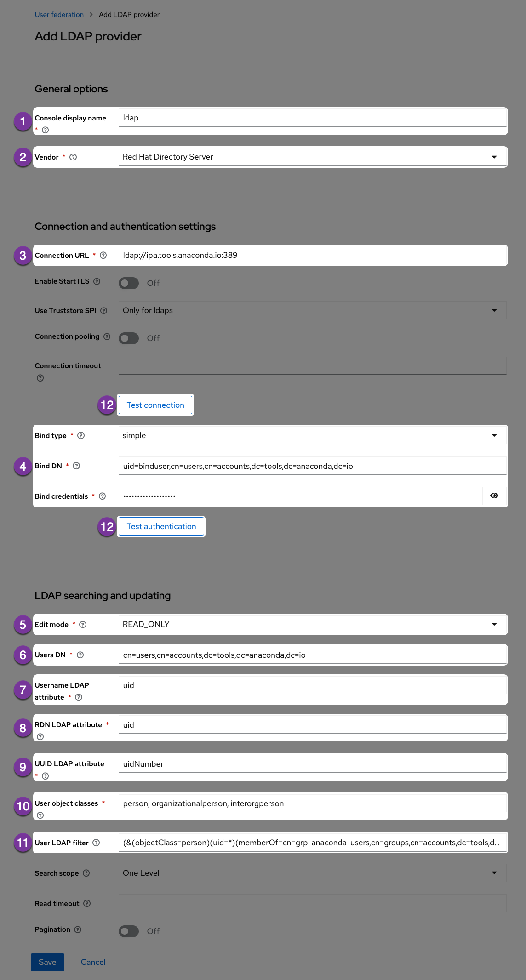Show help for RDN LDAP attribute
The image size is (526, 980).
coord(40,737)
